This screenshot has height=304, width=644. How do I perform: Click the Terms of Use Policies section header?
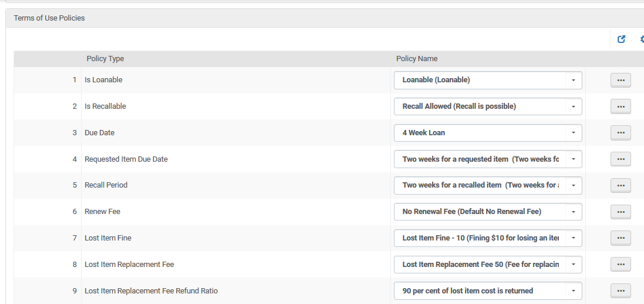(49, 18)
